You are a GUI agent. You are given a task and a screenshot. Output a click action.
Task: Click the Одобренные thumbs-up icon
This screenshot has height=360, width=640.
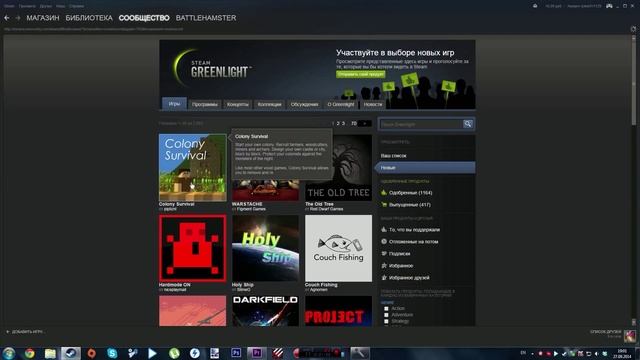click(384, 192)
